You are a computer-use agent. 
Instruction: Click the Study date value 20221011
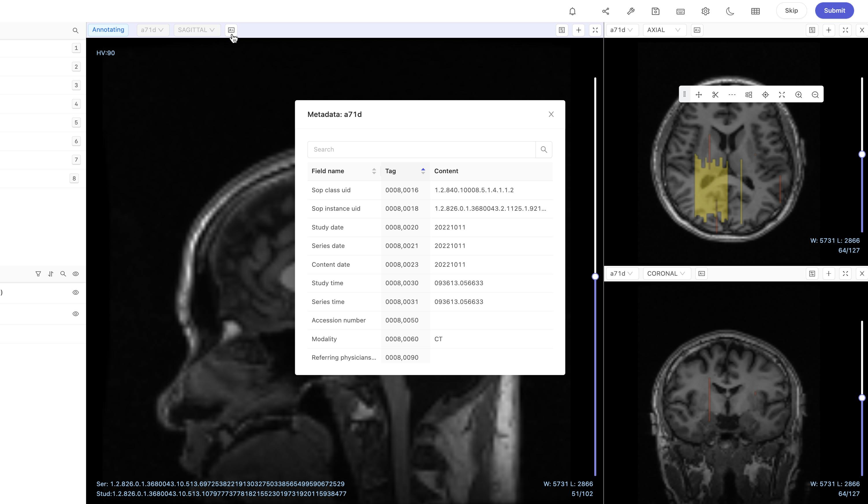click(x=450, y=227)
